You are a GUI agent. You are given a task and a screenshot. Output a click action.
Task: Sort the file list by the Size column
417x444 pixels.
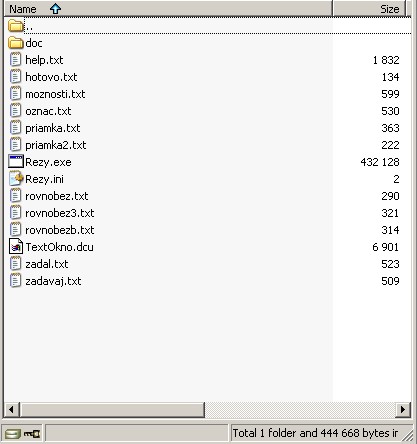(x=369, y=9)
